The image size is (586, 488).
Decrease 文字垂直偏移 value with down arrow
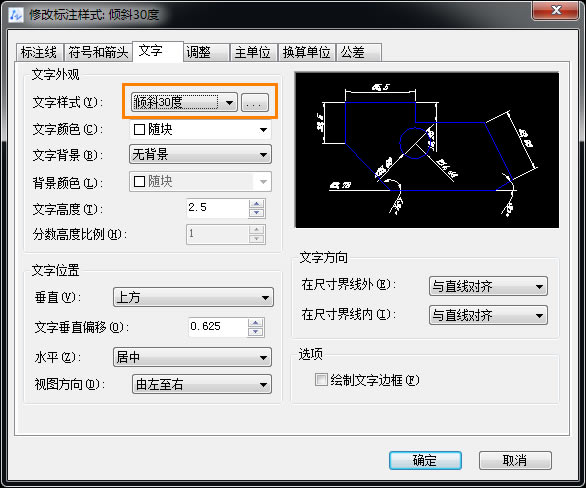pyautogui.click(x=256, y=332)
